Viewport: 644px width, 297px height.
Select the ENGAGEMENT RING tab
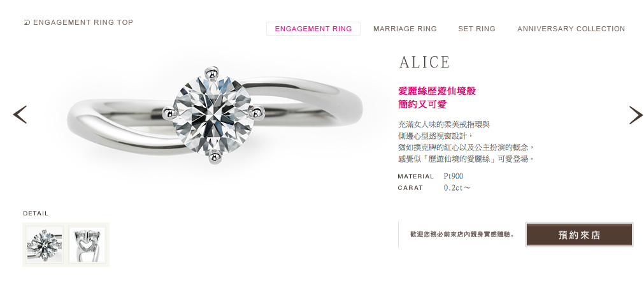313,29
